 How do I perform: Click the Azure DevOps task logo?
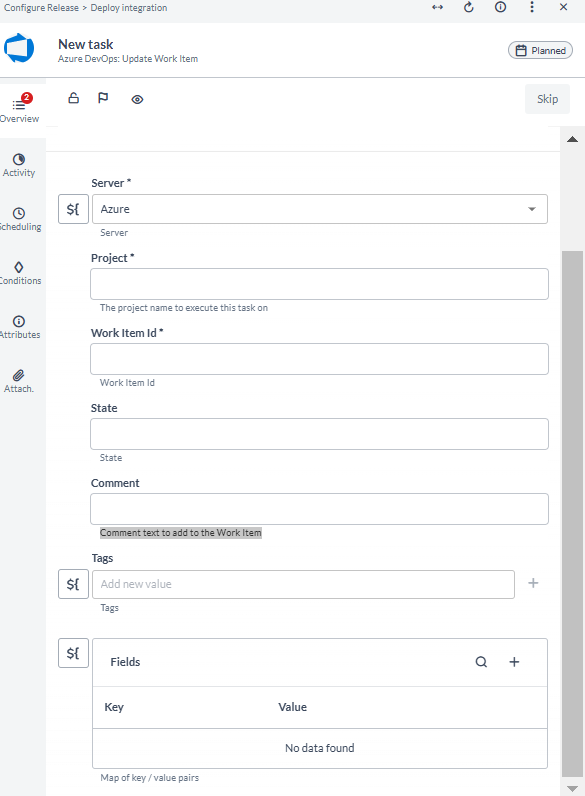point(19,48)
